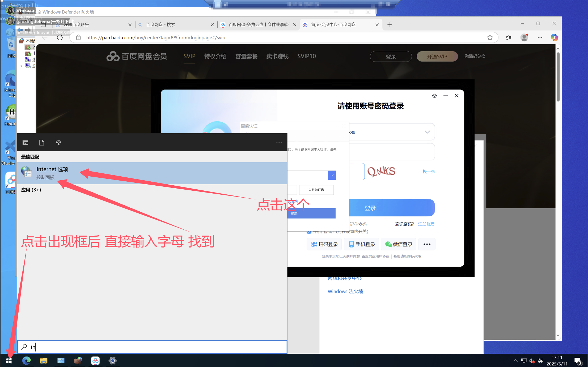
Task: Open the Windows 防火墙 link in background window
Action: pyautogui.click(x=345, y=291)
